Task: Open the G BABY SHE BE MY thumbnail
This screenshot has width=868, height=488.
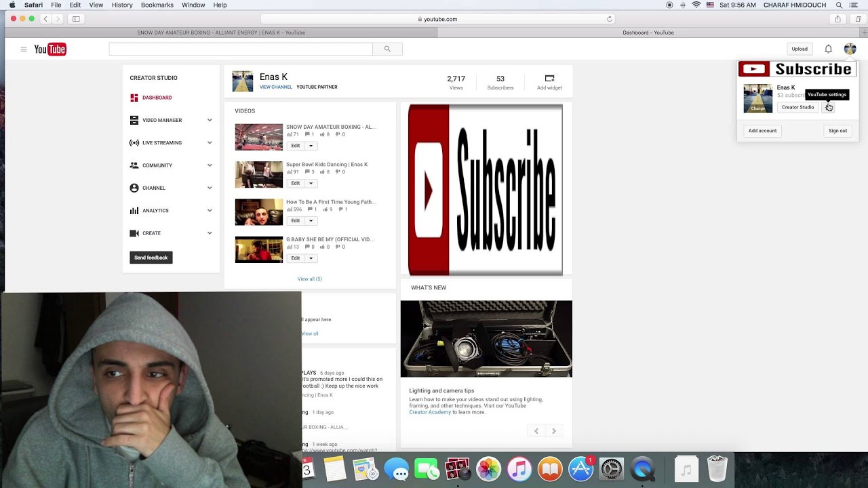Action: 259,249
